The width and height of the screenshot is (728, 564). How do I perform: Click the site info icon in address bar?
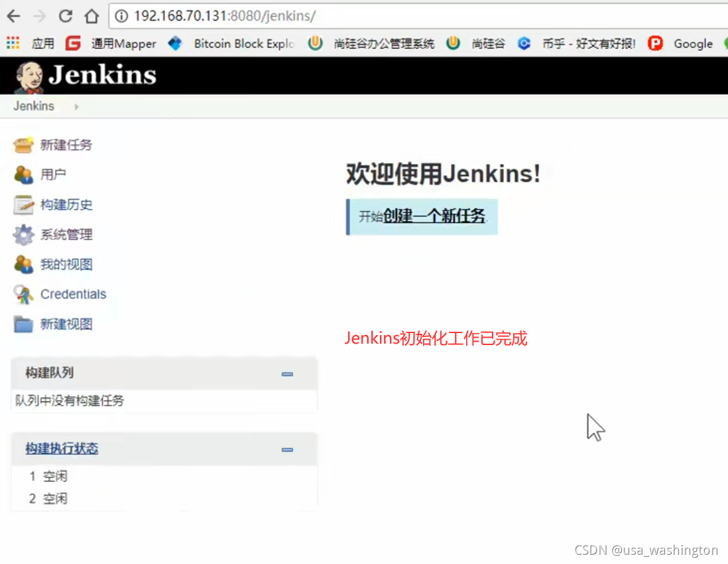(x=121, y=17)
